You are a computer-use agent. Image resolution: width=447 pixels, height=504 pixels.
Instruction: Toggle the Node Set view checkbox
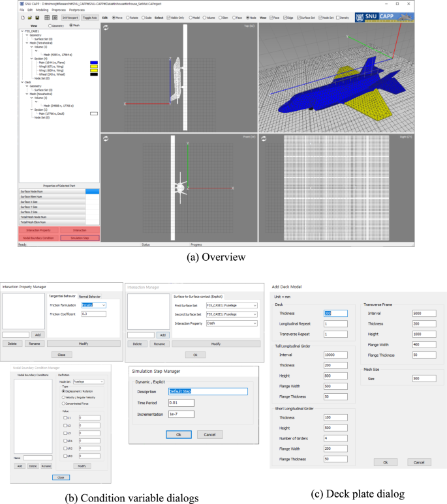[320, 18]
